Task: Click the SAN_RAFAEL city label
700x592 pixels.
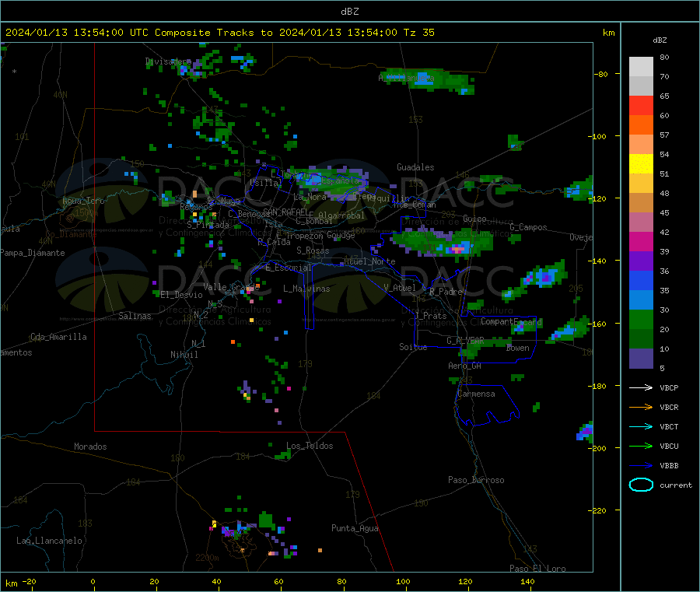Action: [285, 212]
